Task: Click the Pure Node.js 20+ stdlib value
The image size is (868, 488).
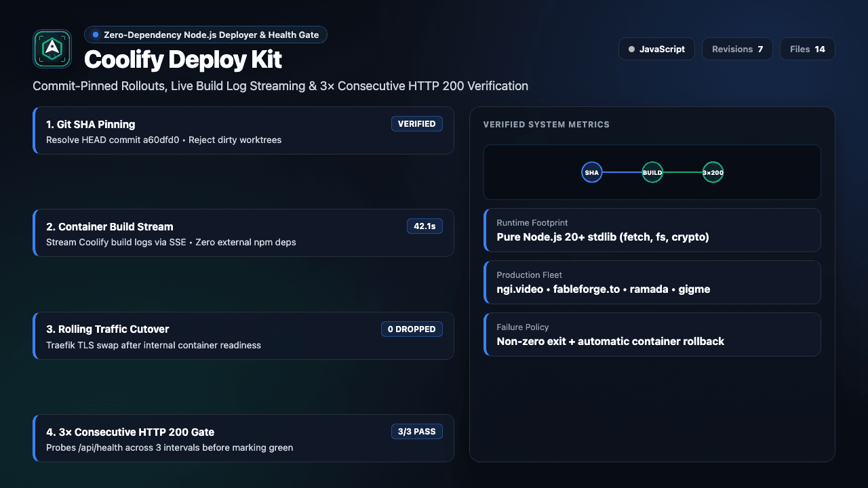Action: coord(603,237)
